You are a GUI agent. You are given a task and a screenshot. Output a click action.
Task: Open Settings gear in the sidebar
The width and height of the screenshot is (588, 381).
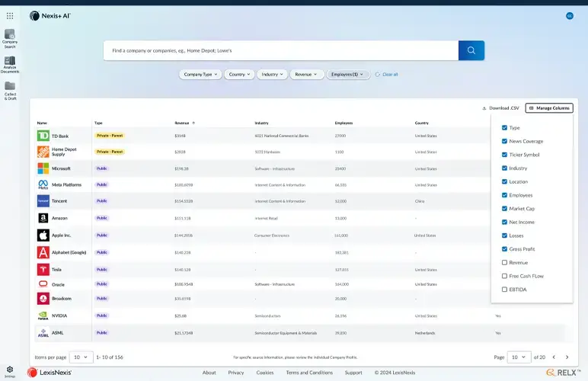click(10, 370)
